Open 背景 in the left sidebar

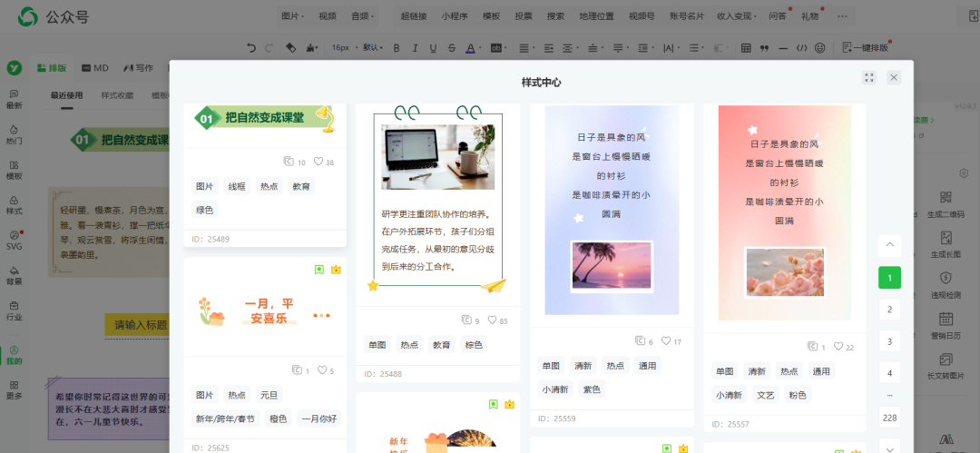[x=15, y=275]
